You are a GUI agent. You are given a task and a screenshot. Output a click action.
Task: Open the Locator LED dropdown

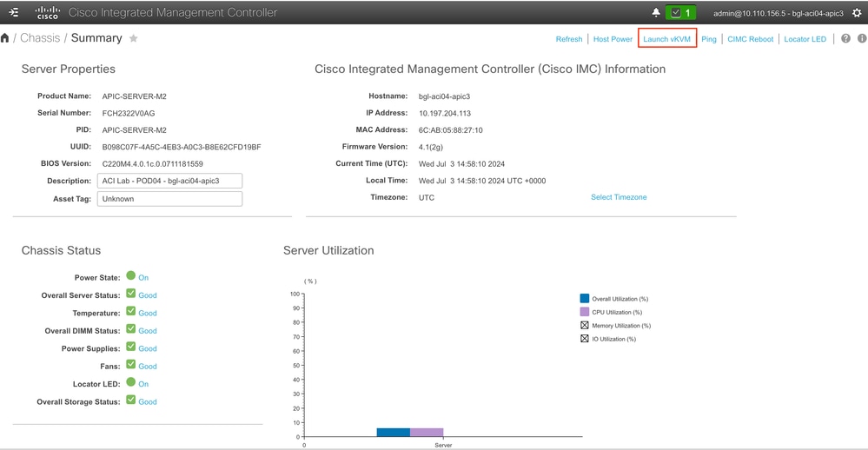coord(805,39)
